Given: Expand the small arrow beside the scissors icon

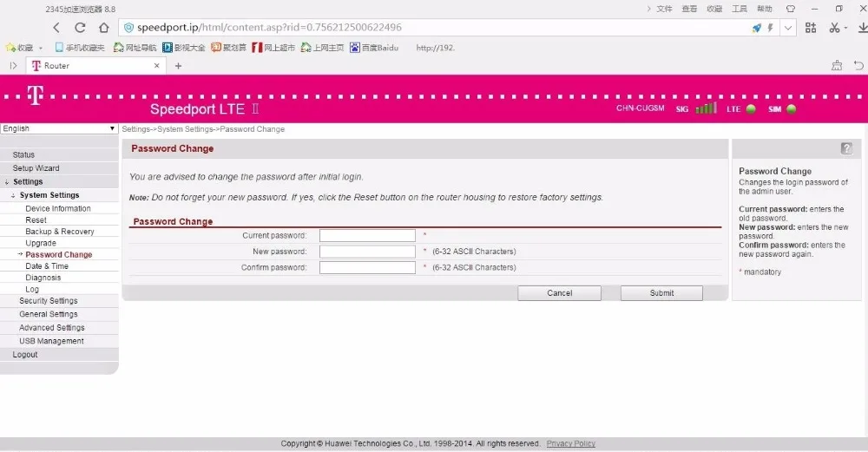Looking at the screenshot, I should coord(845,29).
